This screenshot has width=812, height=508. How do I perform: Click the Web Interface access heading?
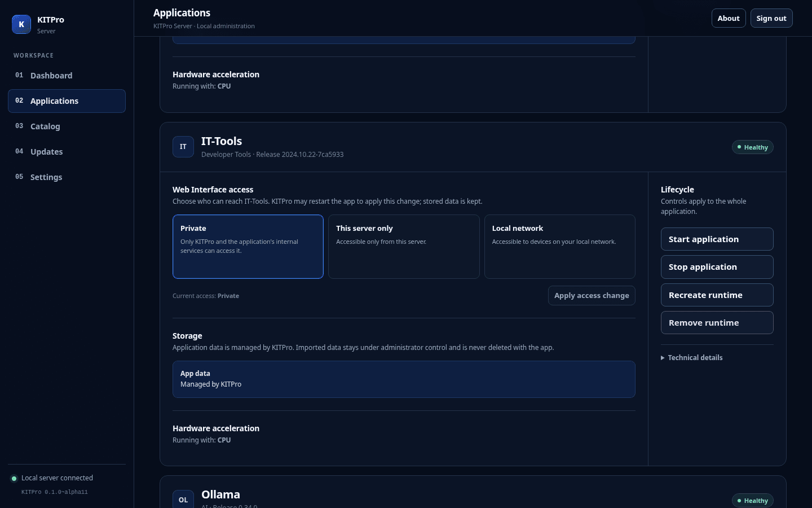click(x=213, y=190)
